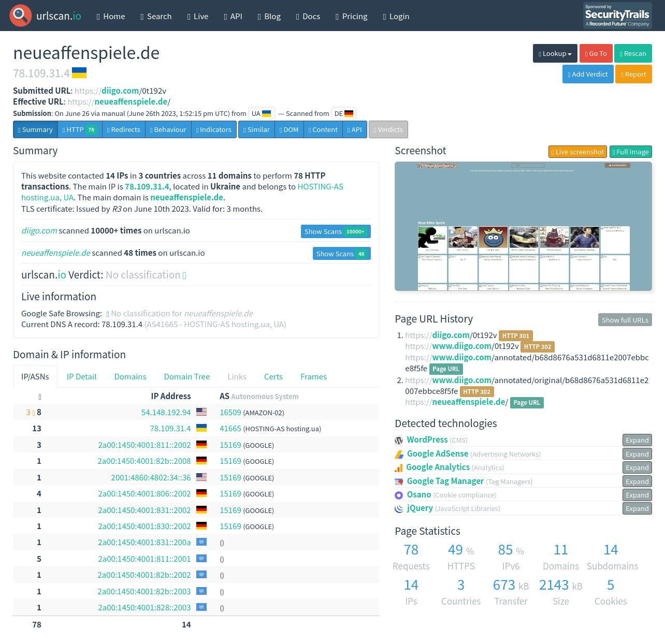Open the Search menu in navbar

(x=156, y=16)
